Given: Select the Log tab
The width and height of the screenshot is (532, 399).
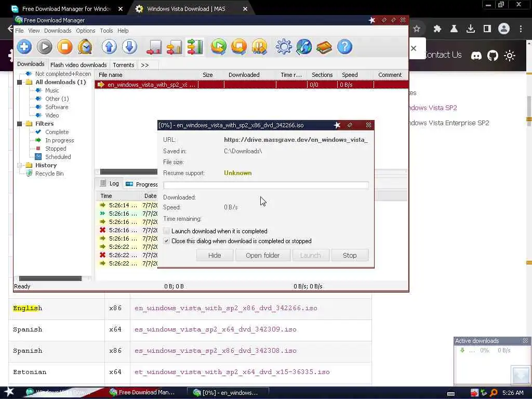Looking at the screenshot, I should point(110,183).
